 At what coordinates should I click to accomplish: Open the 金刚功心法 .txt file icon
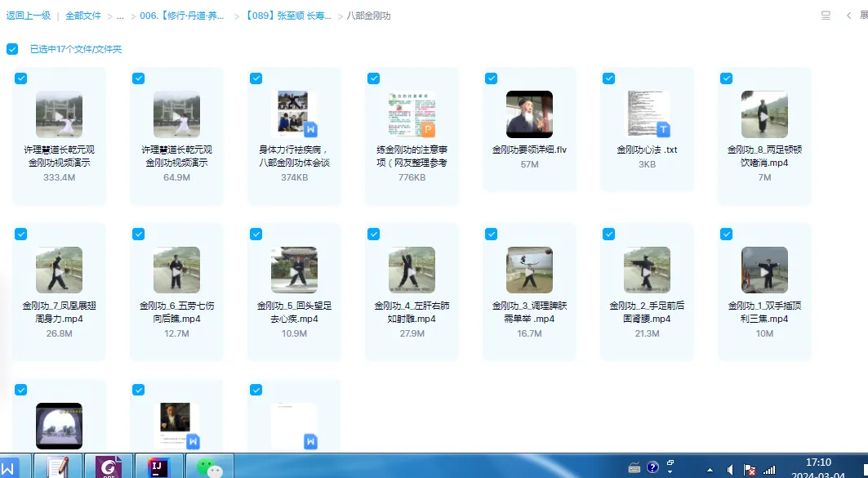click(648, 114)
